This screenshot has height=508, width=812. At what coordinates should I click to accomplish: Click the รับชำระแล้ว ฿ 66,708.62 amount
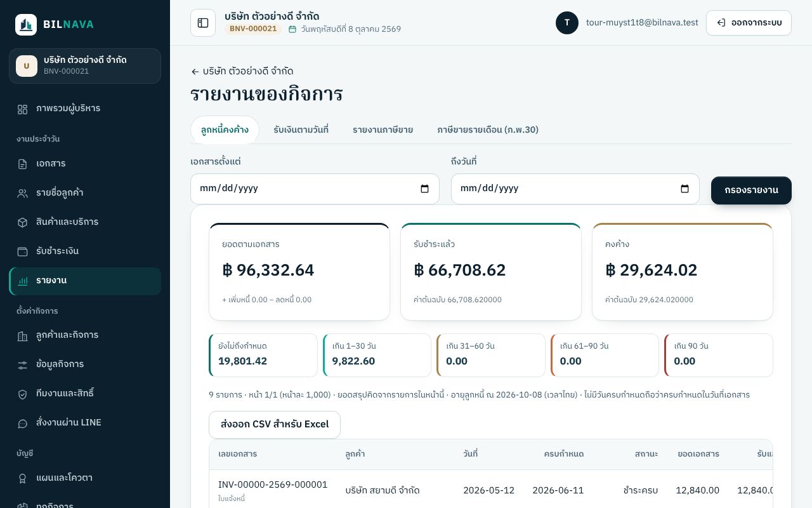click(460, 270)
